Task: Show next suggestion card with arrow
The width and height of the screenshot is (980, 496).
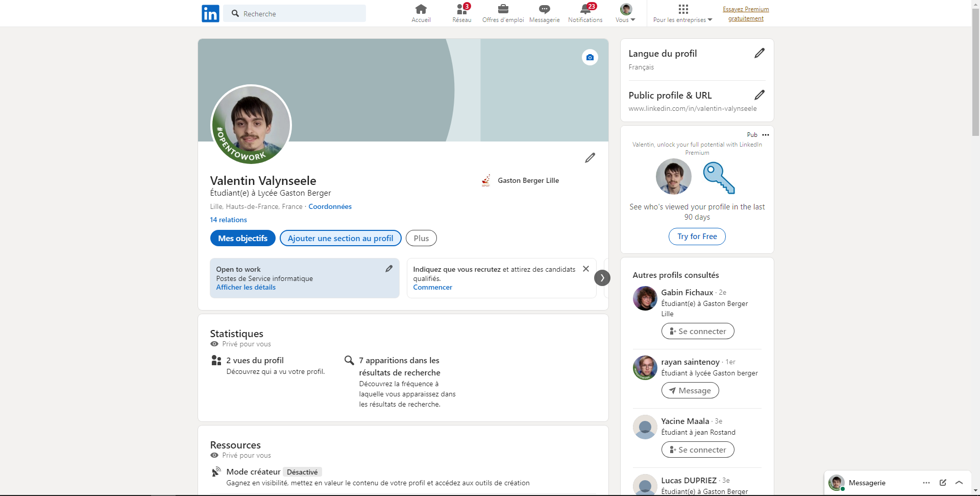Action: click(x=602, y=278)
